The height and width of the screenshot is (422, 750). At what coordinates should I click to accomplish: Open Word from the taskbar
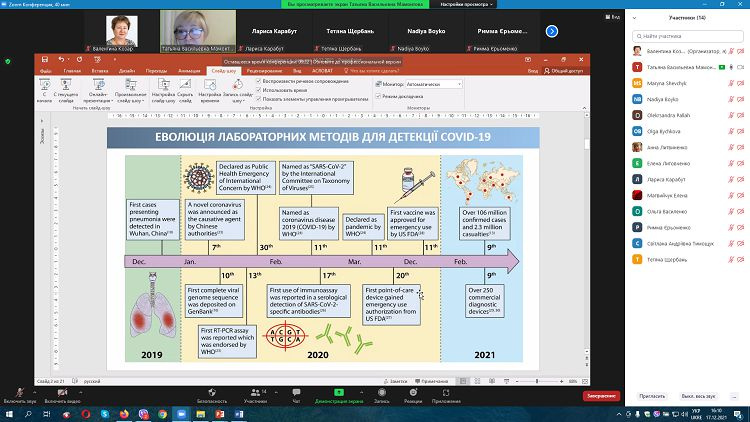point(239,414)
